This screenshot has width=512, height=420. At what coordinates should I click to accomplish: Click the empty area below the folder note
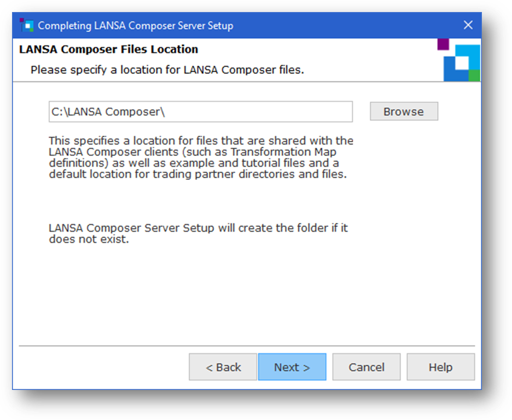(x=246, y=295)
